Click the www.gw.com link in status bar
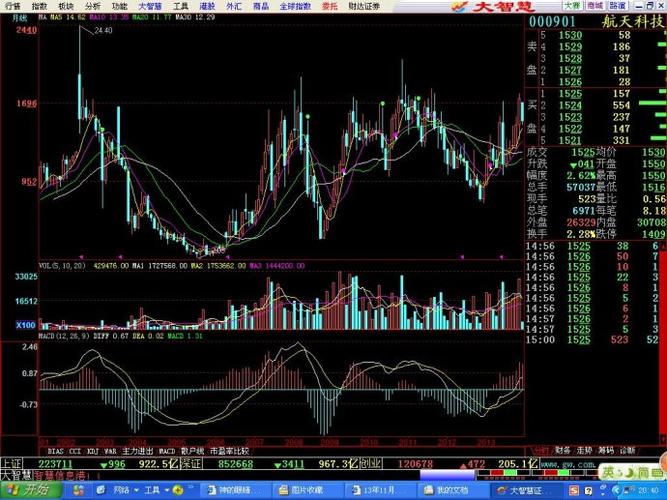This screenshot has width=667, height=500. point(568,464)
